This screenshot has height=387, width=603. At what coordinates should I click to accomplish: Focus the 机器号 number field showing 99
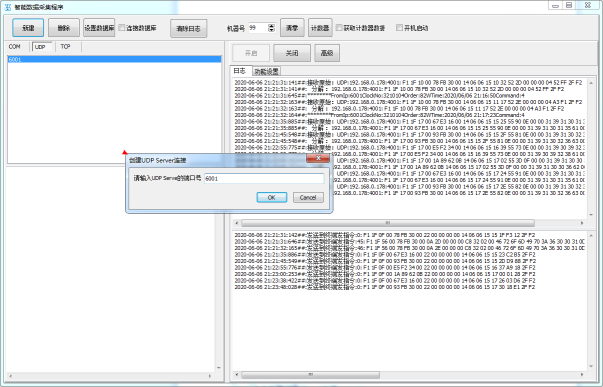click(258, 28)
